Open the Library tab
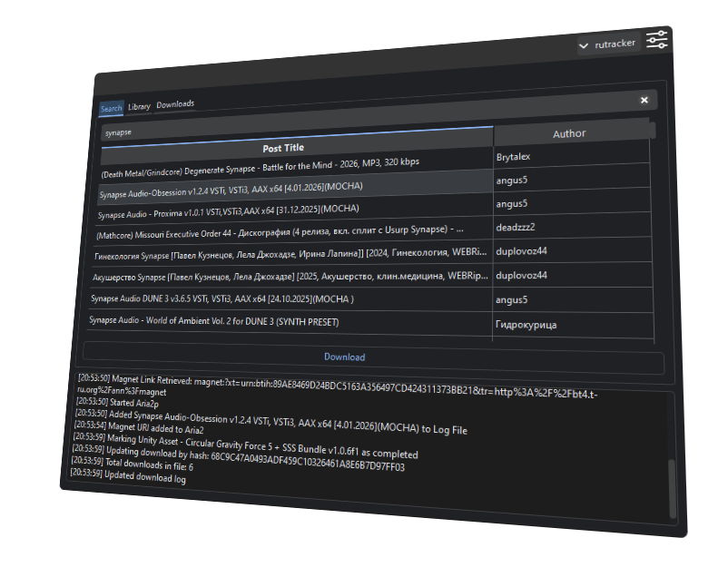 tap(139, 107)
